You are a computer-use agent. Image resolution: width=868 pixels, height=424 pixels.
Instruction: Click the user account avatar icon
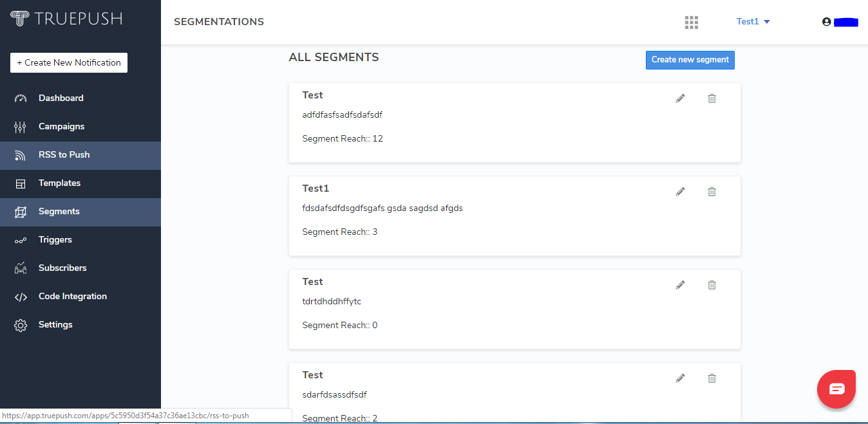pos(827,22)
